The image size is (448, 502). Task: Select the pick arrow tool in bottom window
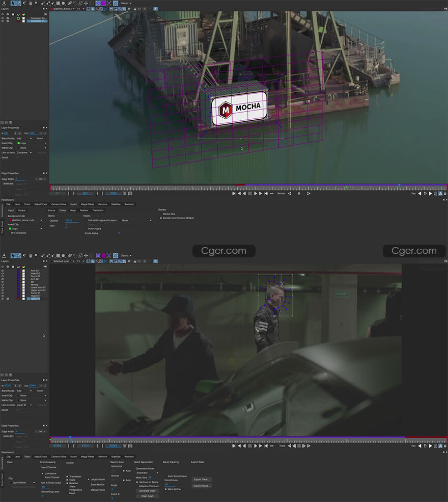(13, 255)
